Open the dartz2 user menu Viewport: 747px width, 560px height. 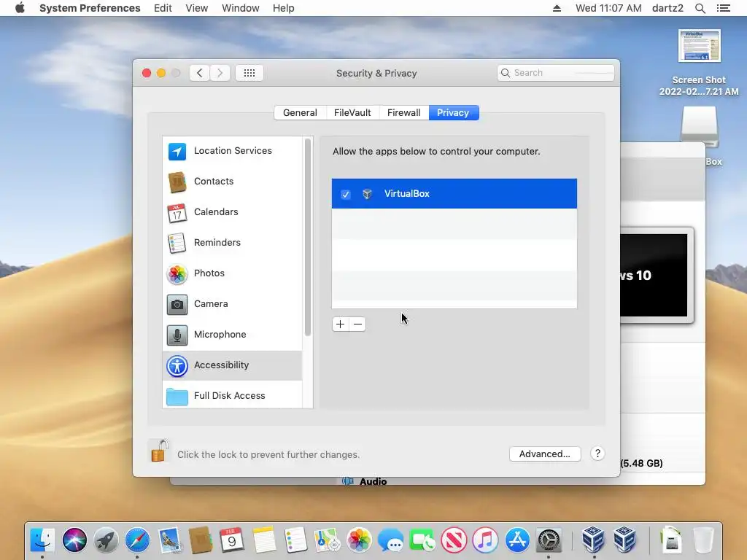(x=667, y=8)
